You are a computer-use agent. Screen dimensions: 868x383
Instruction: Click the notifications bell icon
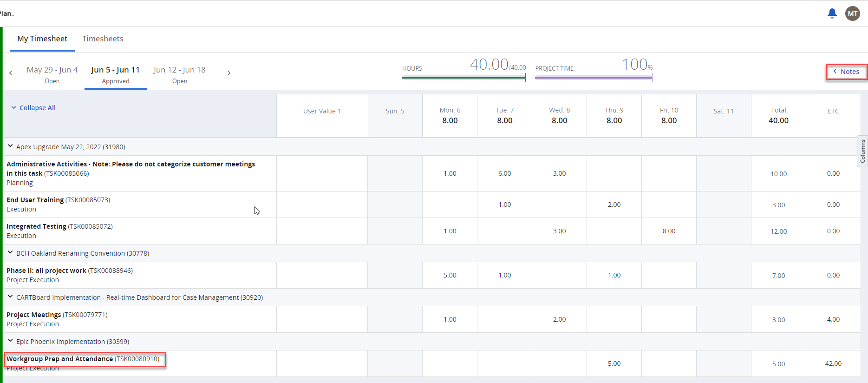pyautogui.click(x=832, y=13)
